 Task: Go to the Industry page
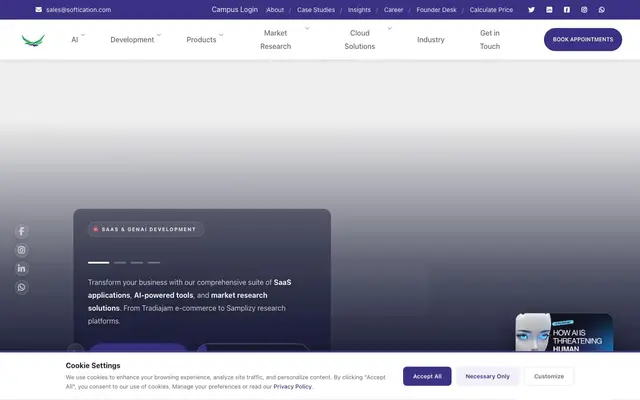(431, 40)
